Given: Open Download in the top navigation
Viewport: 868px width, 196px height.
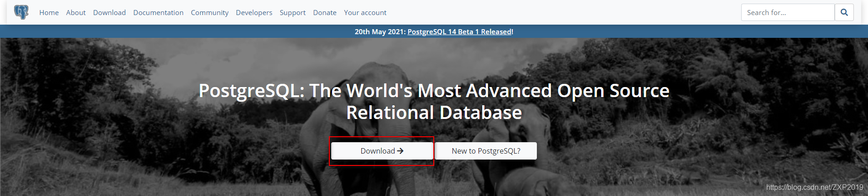Looking at the screenshot, I should (109, 13).
